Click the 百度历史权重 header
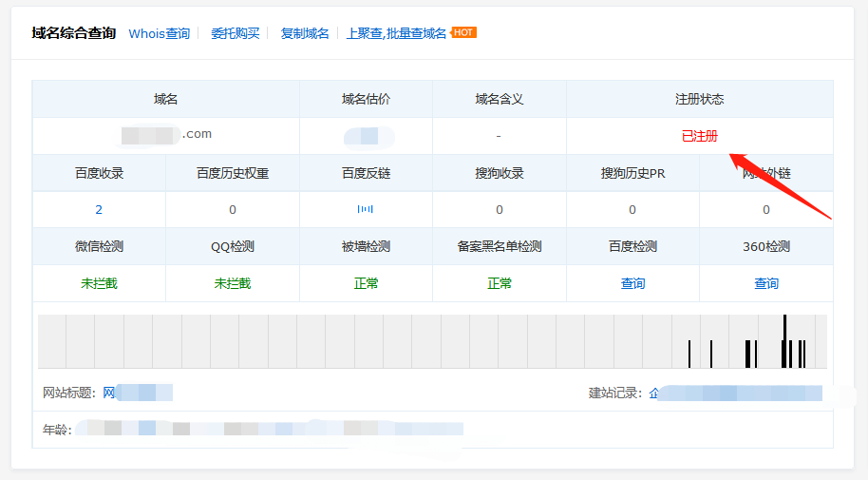 (233, 174)
